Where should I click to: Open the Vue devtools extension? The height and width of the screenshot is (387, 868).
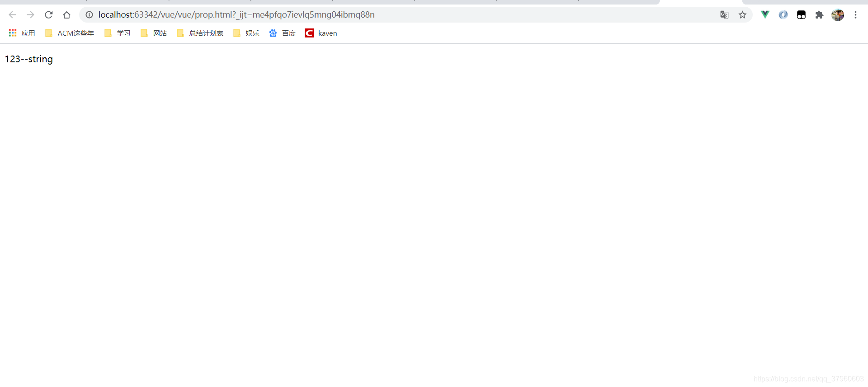pos(765,15)
